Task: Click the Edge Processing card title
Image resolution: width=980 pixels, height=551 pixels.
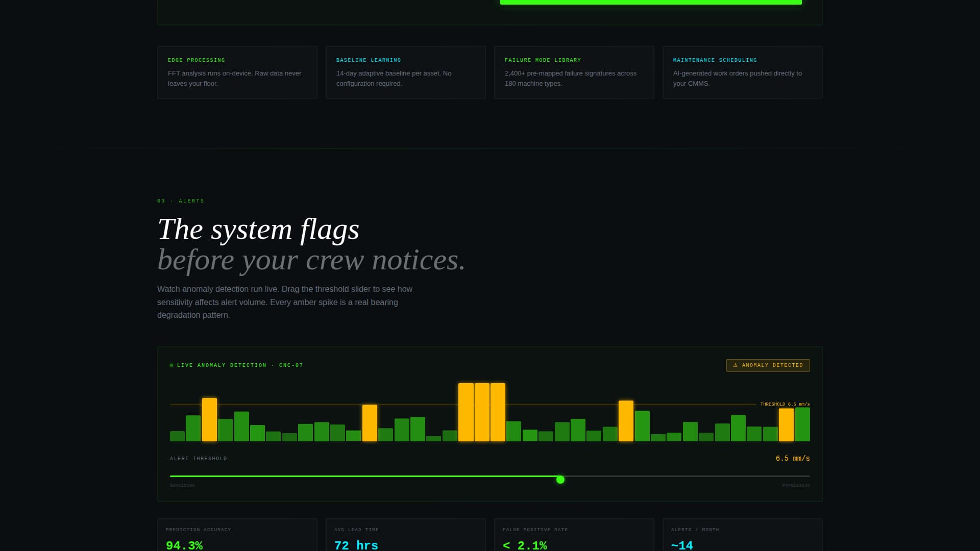Action: click(x=196, y=60)
